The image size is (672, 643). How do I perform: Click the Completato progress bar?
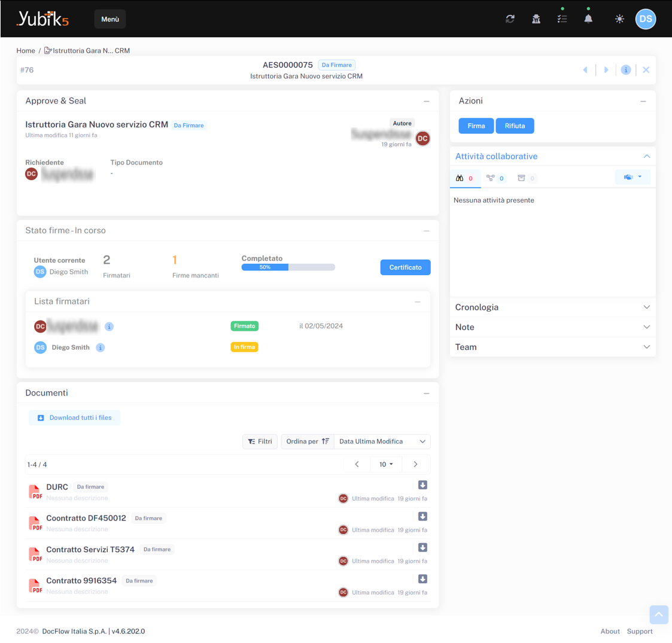[x=288, y=267]
